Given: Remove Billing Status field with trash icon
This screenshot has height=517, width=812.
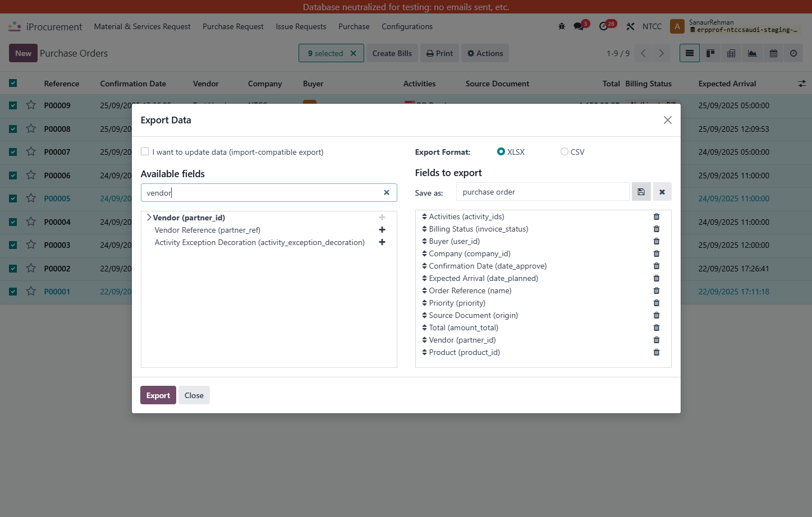Looking at the screenshot, I should coord(657,229).
